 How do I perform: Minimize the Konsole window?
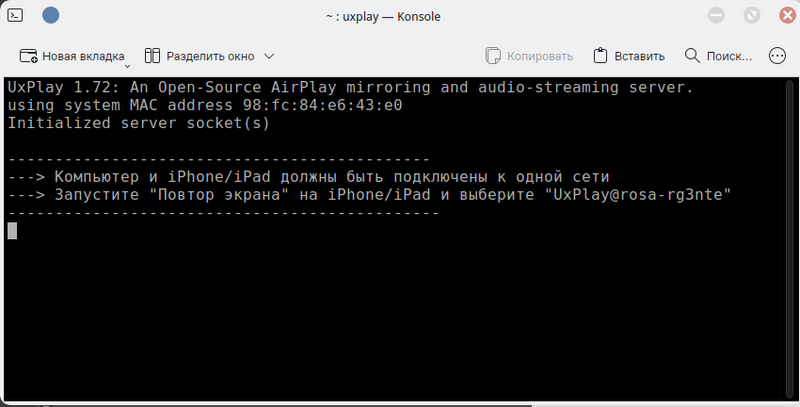coord(717,16)
